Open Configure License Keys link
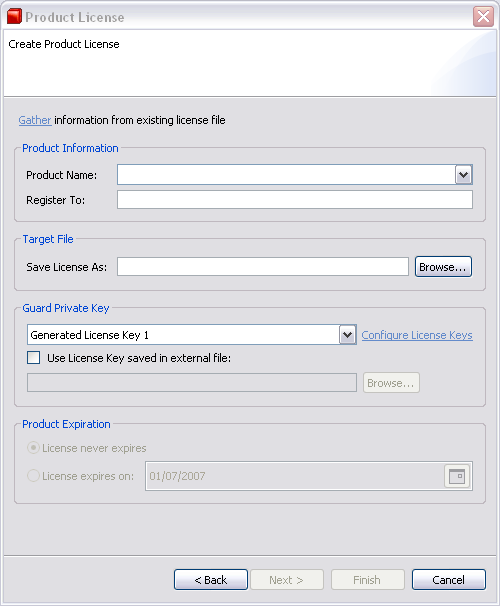The height and width of the screenshot is (606, 500). coord(417,335)
